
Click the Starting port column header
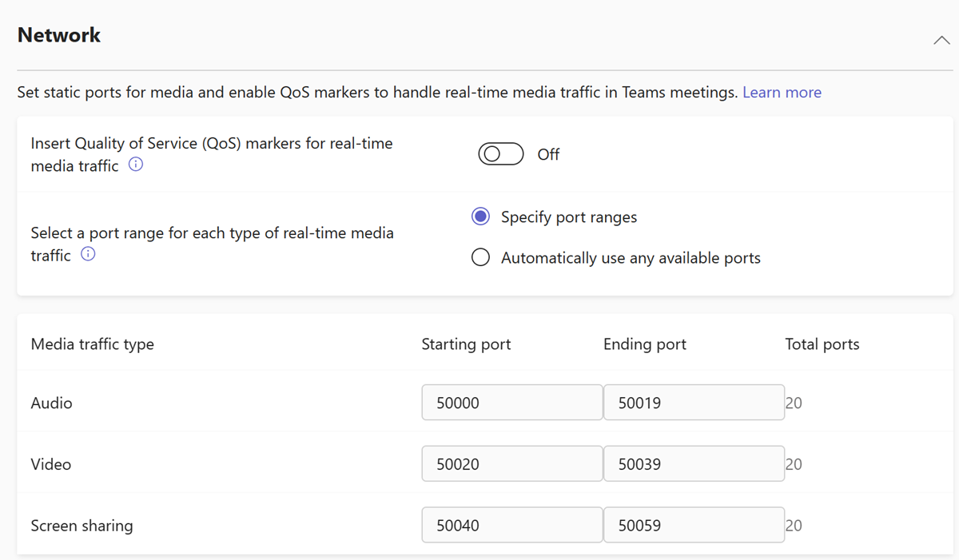point(466,344)
